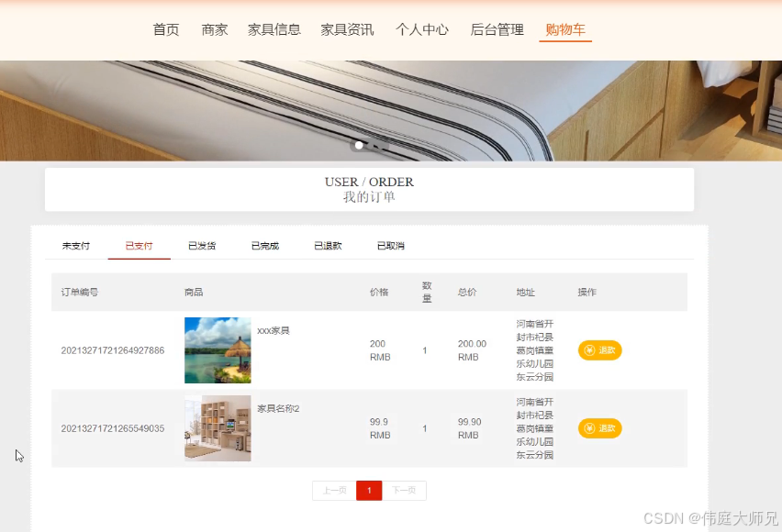782x532 pixels.
Task: Open the 购物车 navigation item
Action: click(565, 30)
